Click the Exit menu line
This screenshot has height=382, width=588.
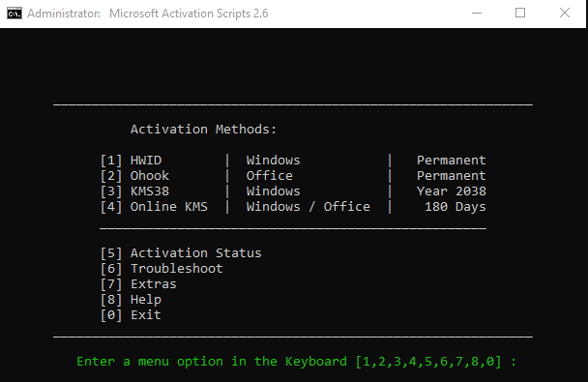click(131, 315)
